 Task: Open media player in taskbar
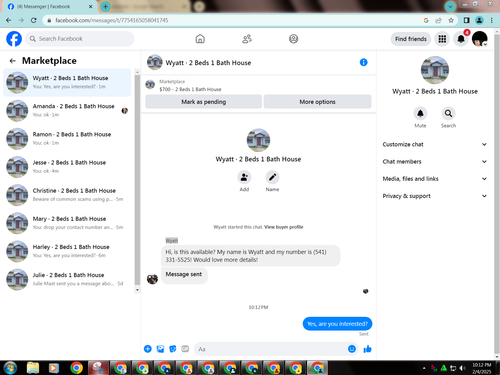coord(53,368)
